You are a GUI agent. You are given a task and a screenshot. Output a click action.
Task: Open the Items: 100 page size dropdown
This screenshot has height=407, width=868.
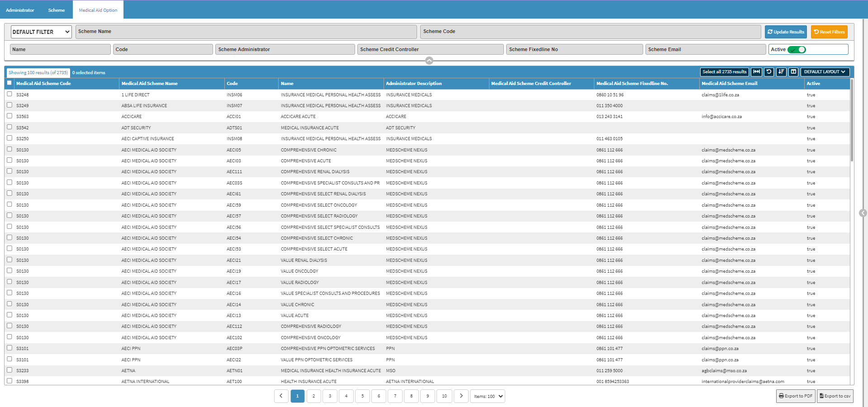488,396
